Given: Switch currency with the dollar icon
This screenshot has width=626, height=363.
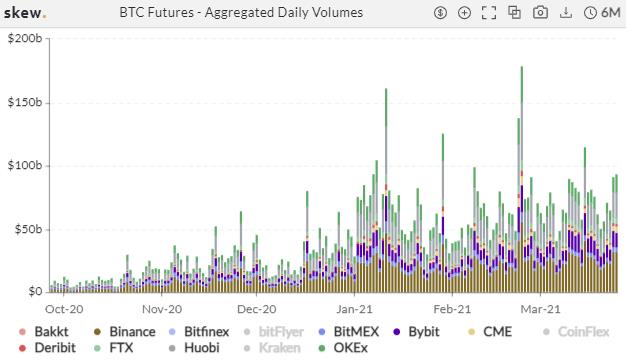Looking at the screenshot, I should [x=440, y=13].
